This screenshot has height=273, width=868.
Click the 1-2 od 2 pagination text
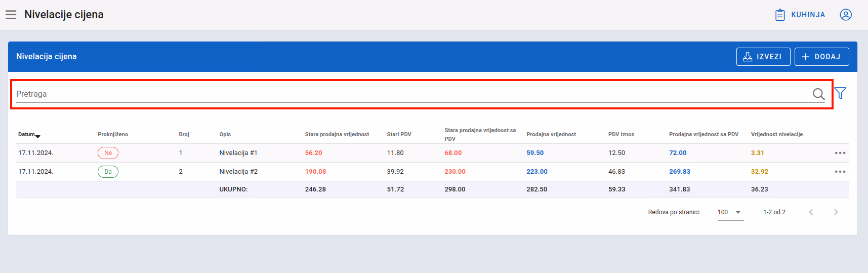coord(774,212)
